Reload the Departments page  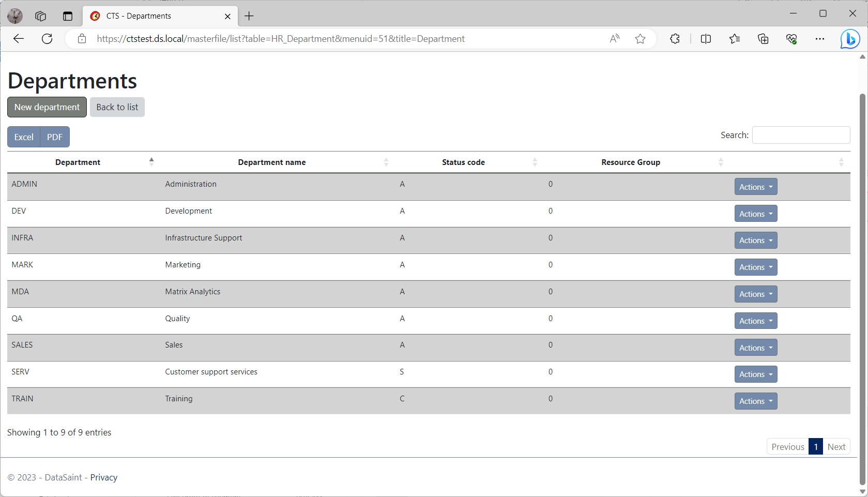[47, 39]
